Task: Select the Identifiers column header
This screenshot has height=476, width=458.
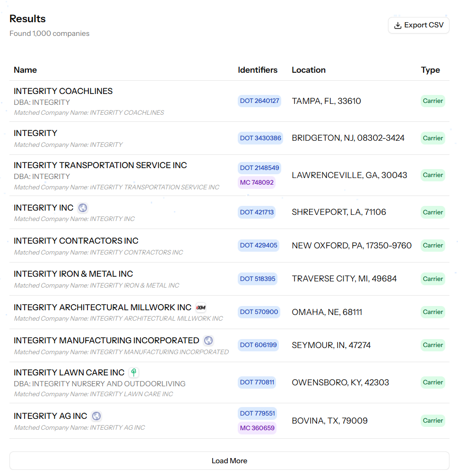Action: [258, 69]
